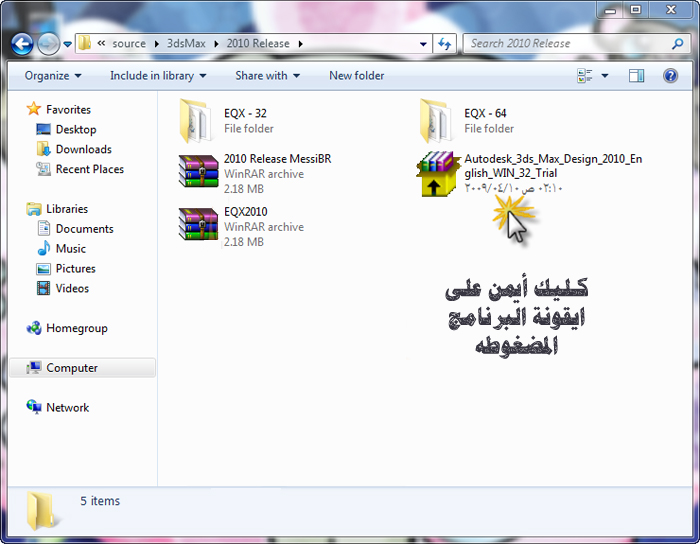Select the EQX2010 WinRAR archive icon
Image resolution: width=700 pixels, height=544 pixels.
(x=198, y=224)
